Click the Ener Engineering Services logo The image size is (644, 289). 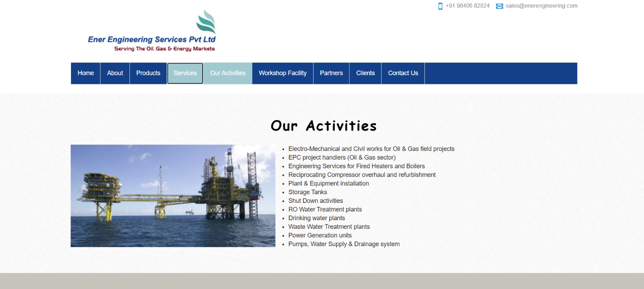point(152,31)
